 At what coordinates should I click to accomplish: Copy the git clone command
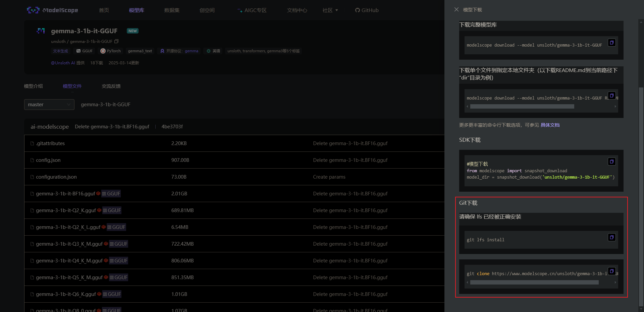612,271
